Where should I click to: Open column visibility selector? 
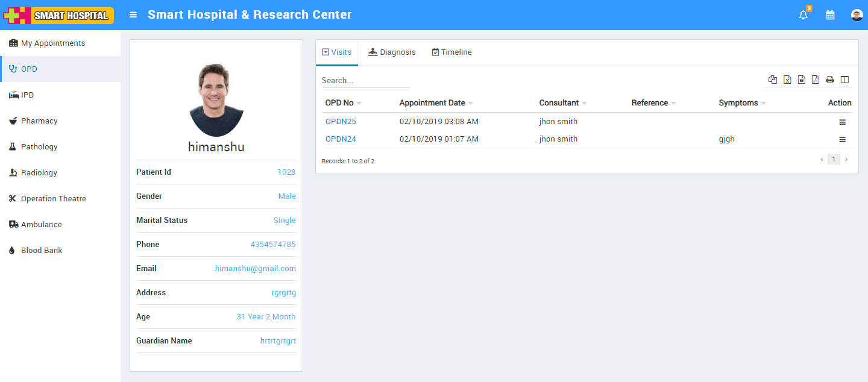844,80
